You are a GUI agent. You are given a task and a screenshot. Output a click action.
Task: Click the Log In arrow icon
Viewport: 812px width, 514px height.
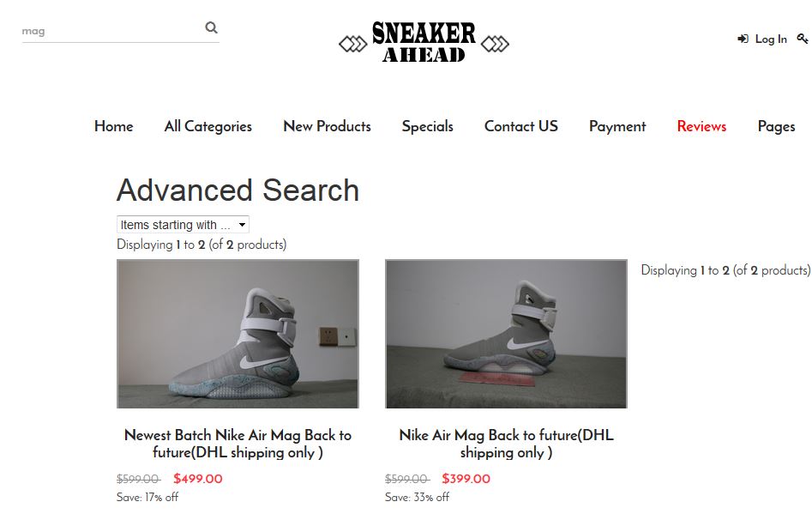click(743, 39)
